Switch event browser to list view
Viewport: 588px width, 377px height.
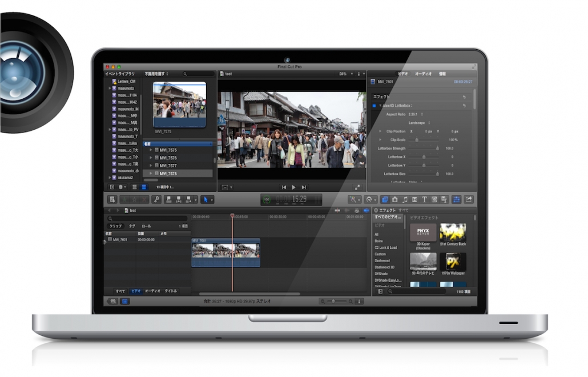click(x=143, y=187)
